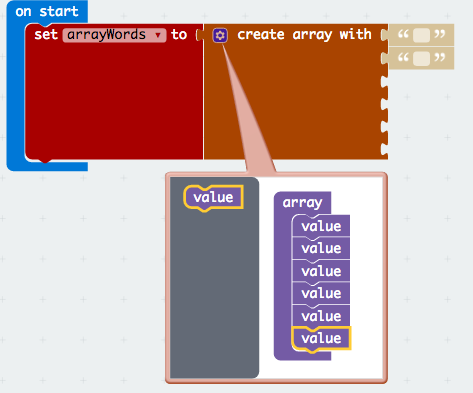The width and height of the screenshot is (473, 393).
Task: Click the second value block inside array
Action: coord(321,249)
